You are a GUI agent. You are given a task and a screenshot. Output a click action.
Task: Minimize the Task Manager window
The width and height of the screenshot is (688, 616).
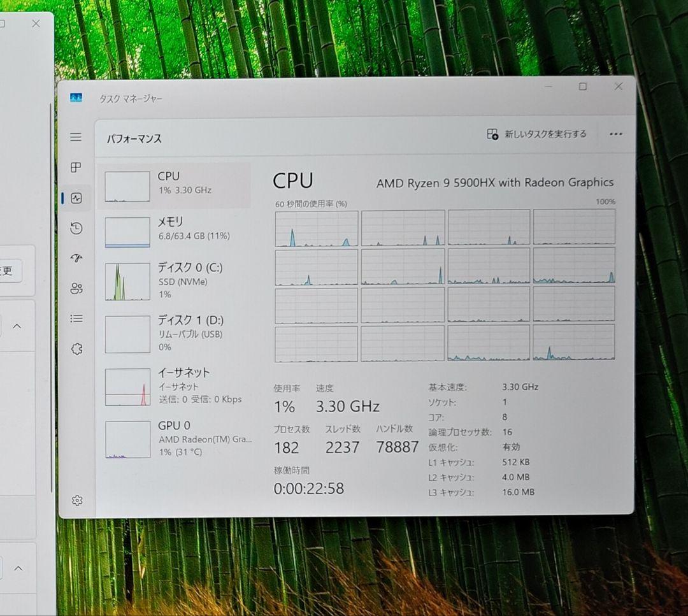click(x=548, y=87)
